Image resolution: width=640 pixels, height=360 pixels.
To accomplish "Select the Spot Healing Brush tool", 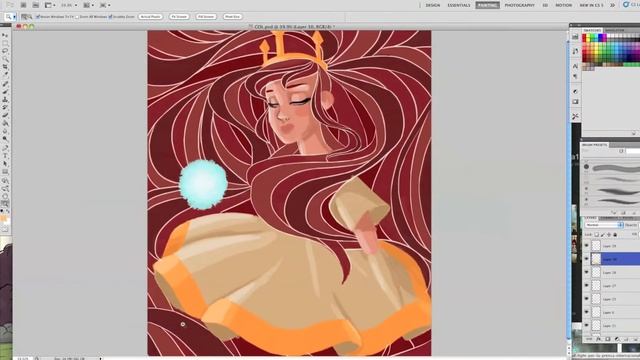I will 5,84.
